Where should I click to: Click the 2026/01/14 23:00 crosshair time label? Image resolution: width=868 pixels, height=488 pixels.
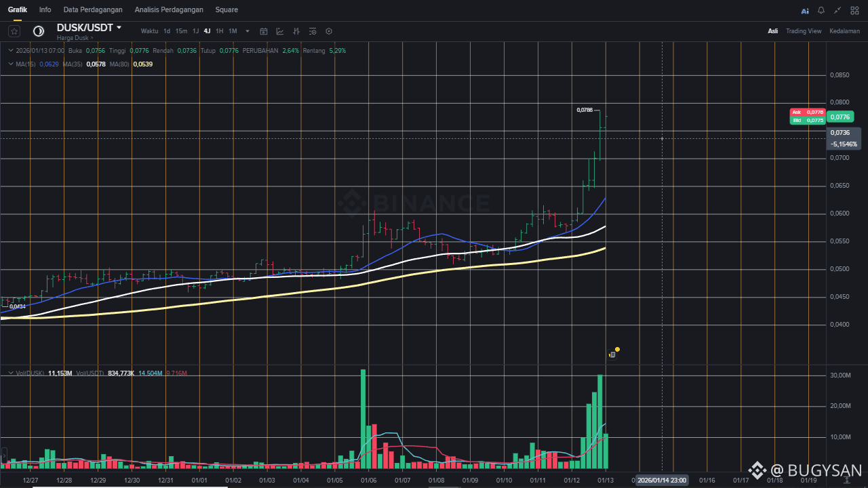tap(662, 480)
